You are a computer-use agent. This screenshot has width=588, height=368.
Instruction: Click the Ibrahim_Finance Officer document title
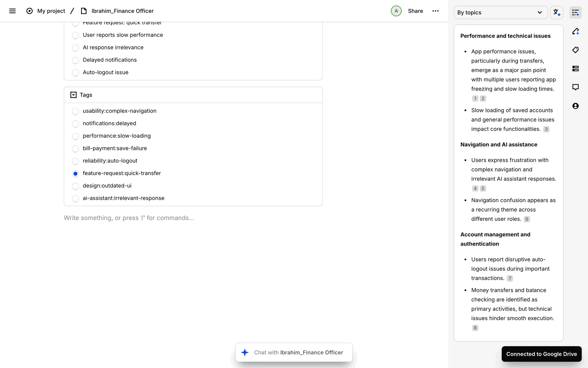pos(122,11)
